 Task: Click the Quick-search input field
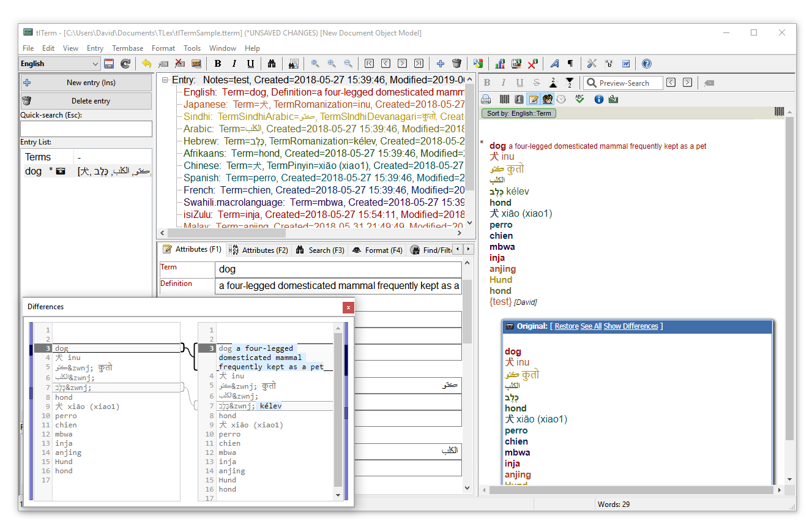(x=86, y=129)
